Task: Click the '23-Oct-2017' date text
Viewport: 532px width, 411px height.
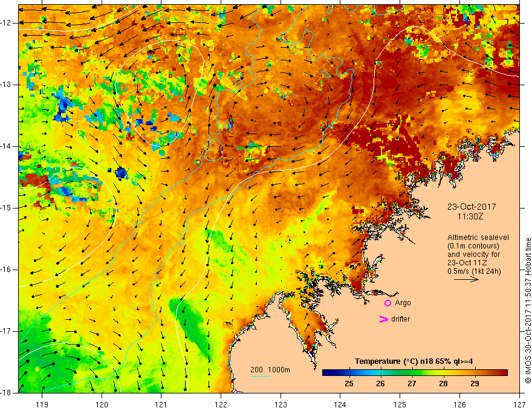Action: tap(472, 207)
